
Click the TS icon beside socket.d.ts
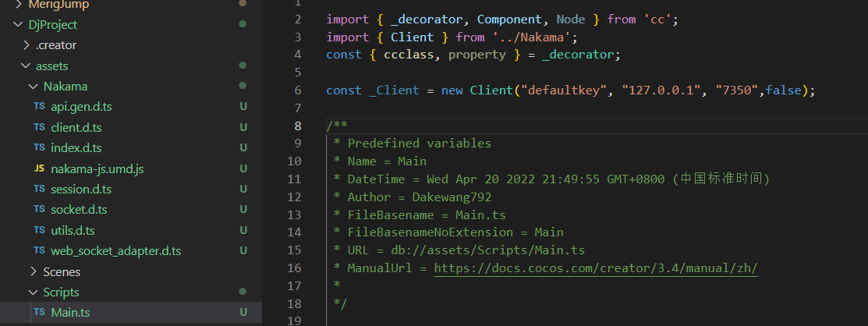39,210
